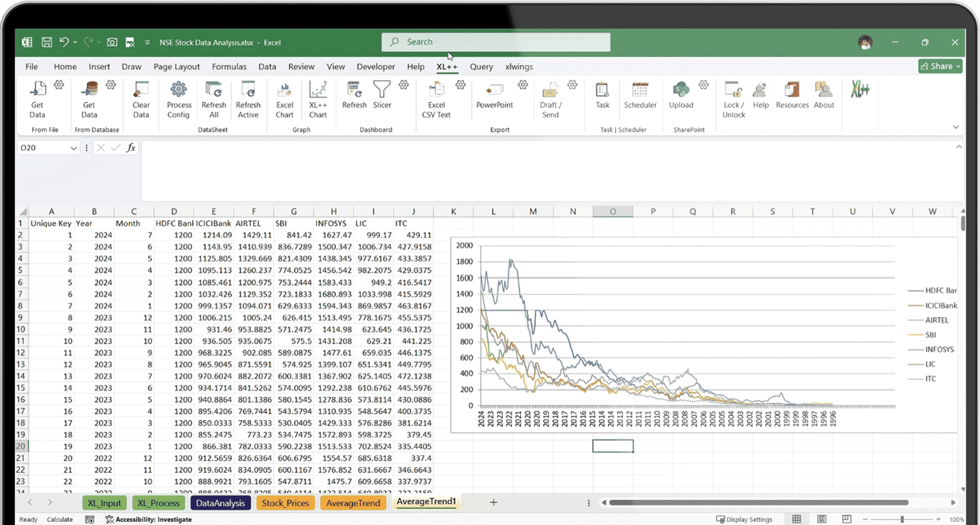Screen dimensions: 980x525
Task: Open settings gear beside Get Data From File
Action: (59, 85)
